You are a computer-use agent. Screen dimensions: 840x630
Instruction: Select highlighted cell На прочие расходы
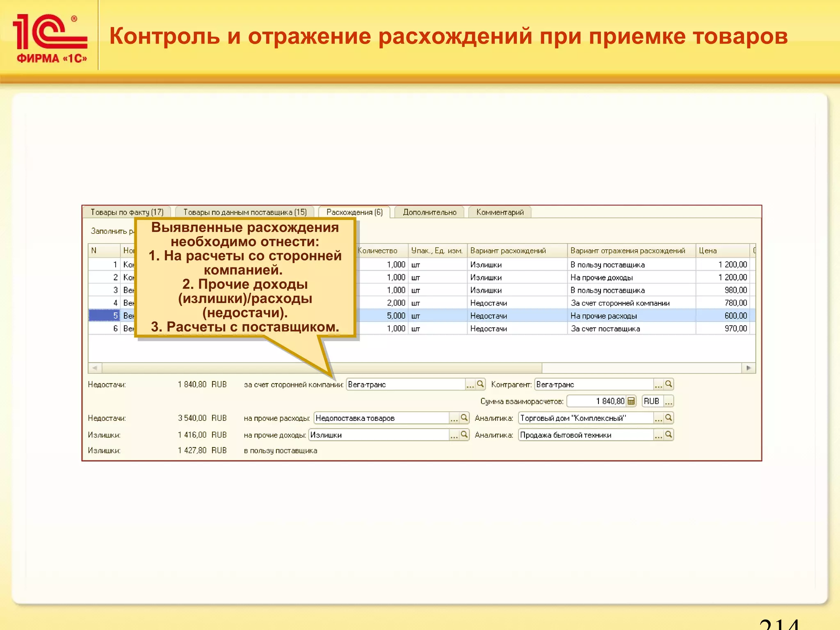(x=632, y=316)
